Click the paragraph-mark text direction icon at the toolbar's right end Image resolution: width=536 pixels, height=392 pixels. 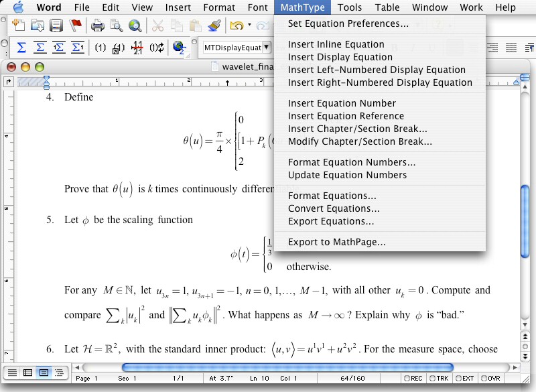click(529, 48)
